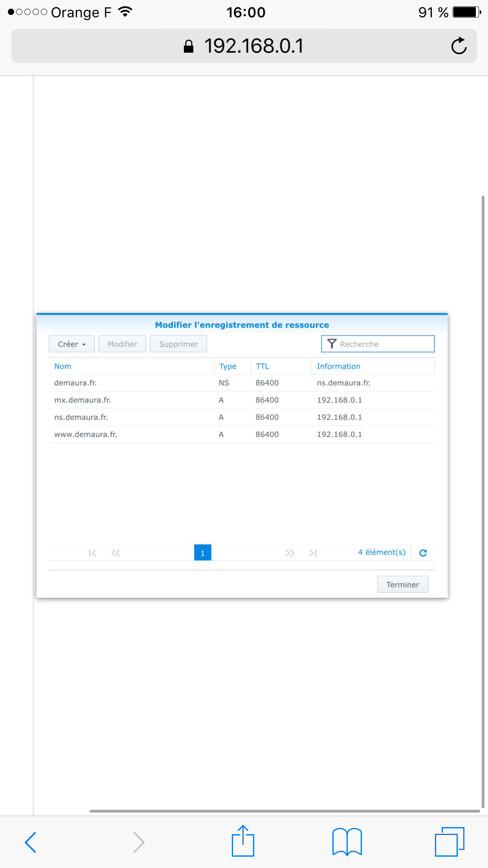Open Safari bookmarks

tap(347, 842)
